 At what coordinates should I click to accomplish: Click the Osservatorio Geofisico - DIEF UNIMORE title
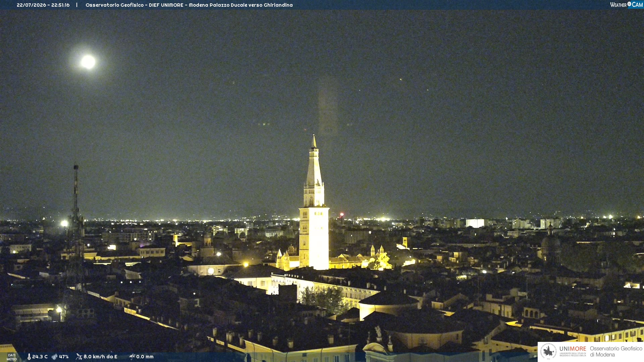click(x=189, y=5)
